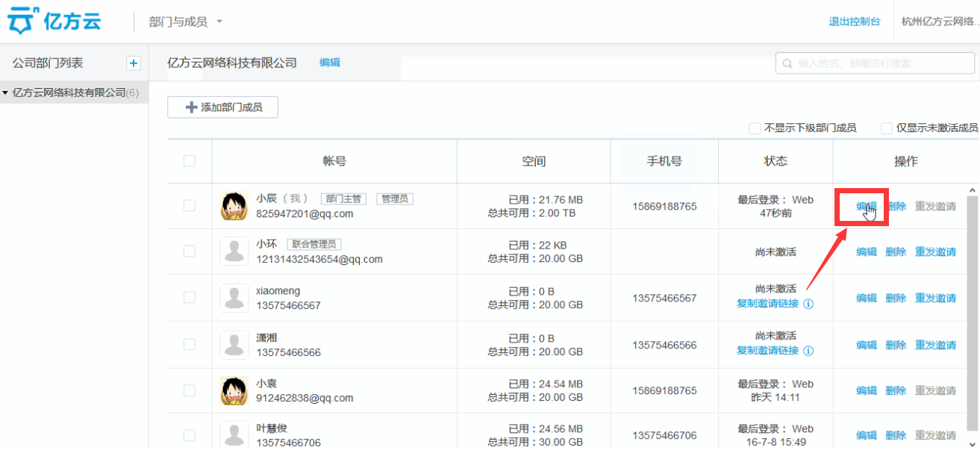Click the plus icon beside 公司部门列表
The width and height of the screenshot is (980, 453).
pyautogui.click(x=134, y=63)
